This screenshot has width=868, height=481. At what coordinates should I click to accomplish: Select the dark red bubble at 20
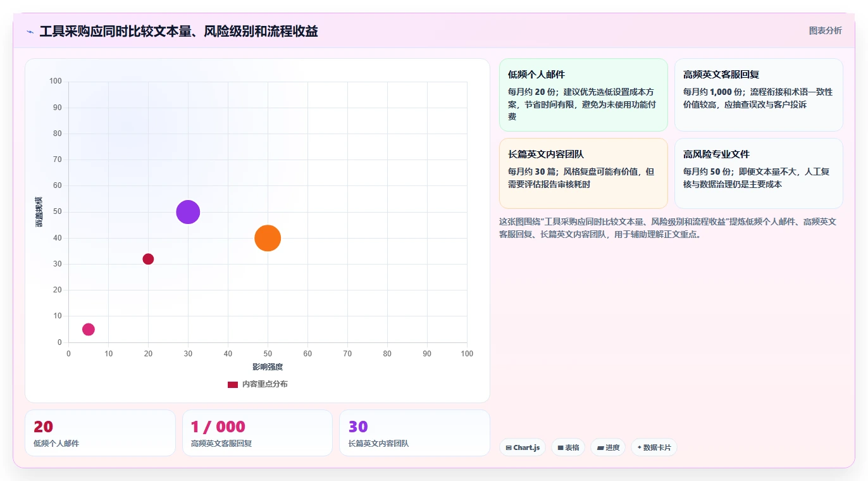pos(148,259)
